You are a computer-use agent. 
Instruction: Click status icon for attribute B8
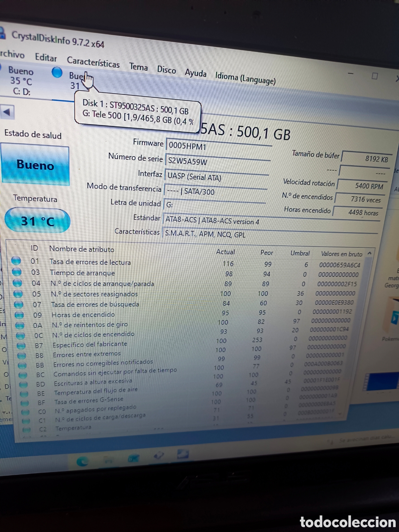pos(22,356)
